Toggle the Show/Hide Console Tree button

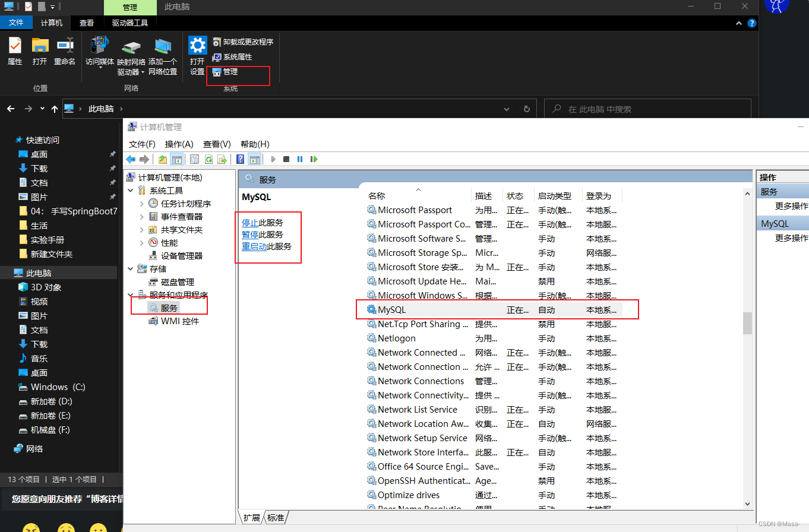(x=176, y=159)
